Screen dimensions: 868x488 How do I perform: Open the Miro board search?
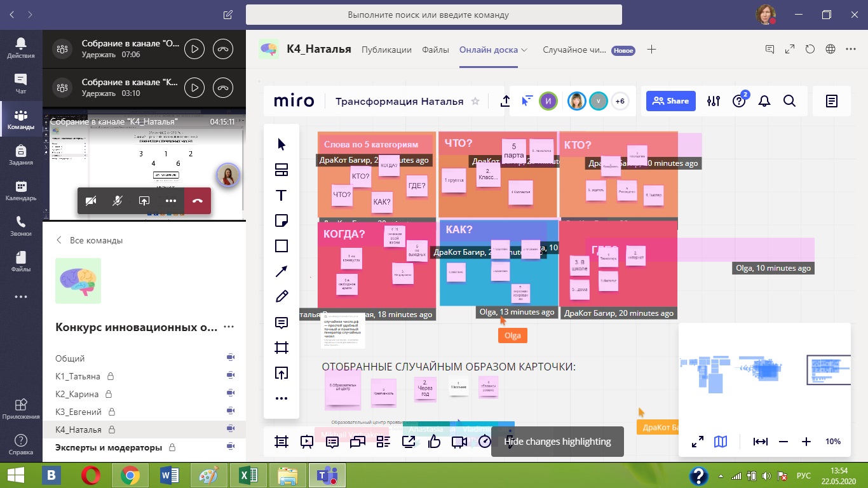click(789, 101)
